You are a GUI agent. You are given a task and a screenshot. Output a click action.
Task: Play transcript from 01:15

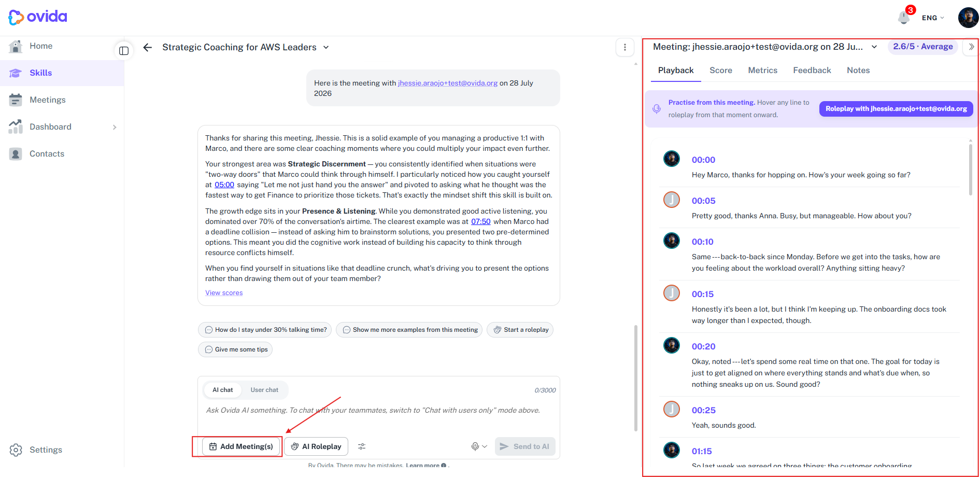point(702,452)
